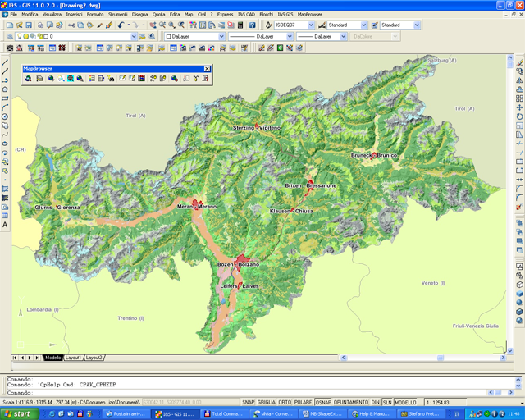Select the Text tool (A icon)
This screenshot has height=420, width=525.
point(6,225)
